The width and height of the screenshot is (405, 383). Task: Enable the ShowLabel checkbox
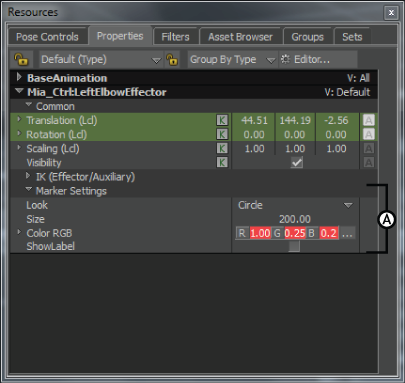tap(294, 246)
